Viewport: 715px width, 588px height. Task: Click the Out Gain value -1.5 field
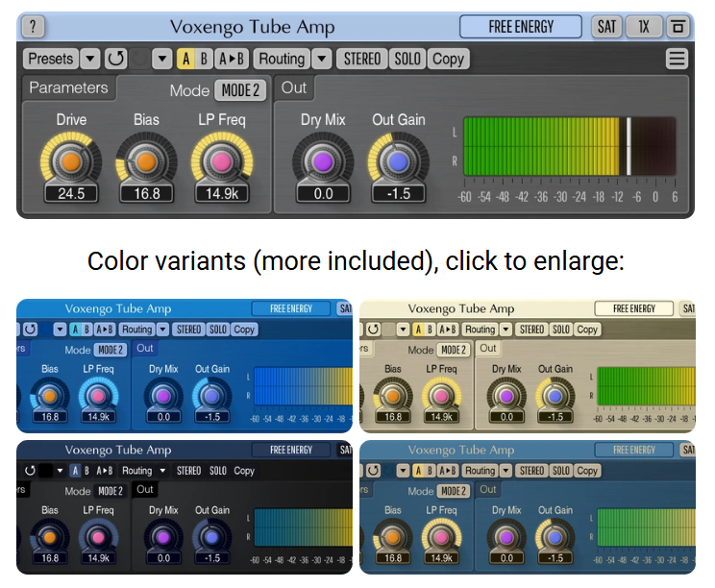tap(398, 194)
